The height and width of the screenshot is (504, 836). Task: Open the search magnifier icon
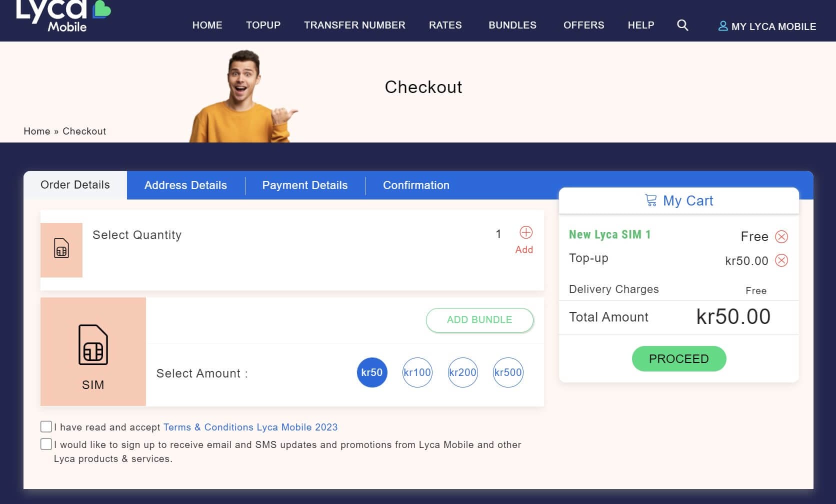[x=682, y=25]
